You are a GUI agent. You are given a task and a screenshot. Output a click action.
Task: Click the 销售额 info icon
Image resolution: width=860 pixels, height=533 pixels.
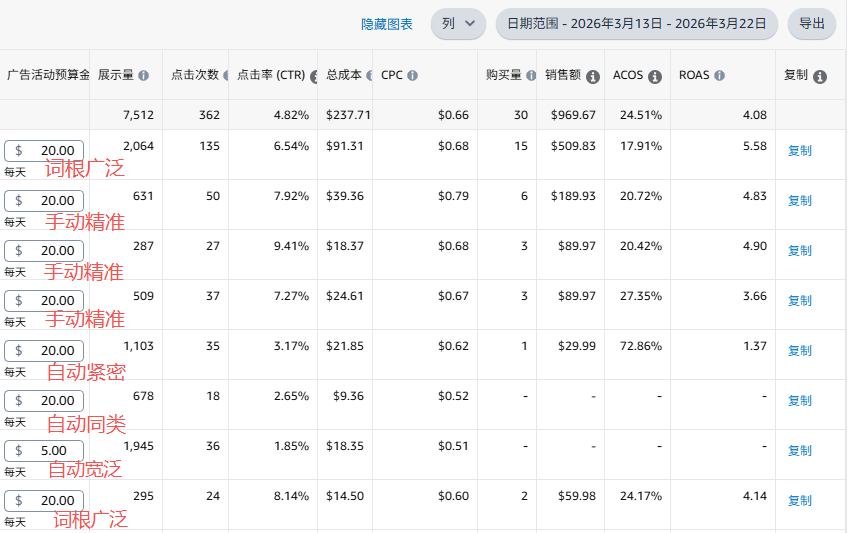[x=593, y=76]
